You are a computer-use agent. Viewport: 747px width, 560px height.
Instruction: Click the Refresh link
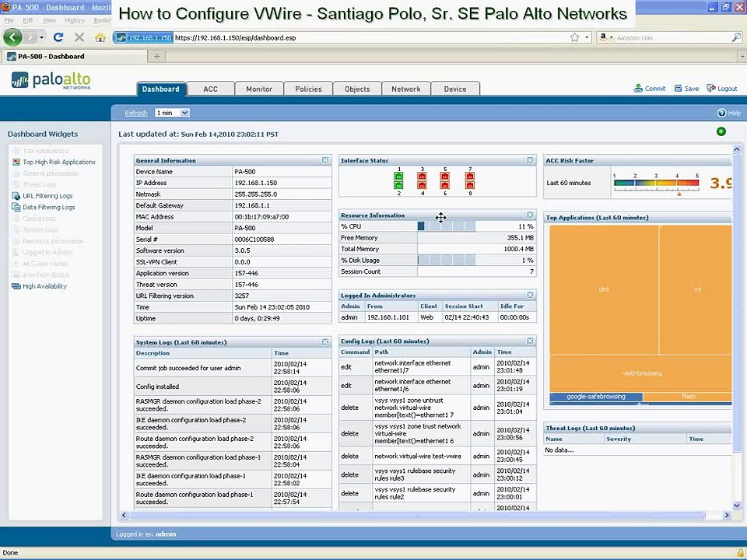click(136, 113)
